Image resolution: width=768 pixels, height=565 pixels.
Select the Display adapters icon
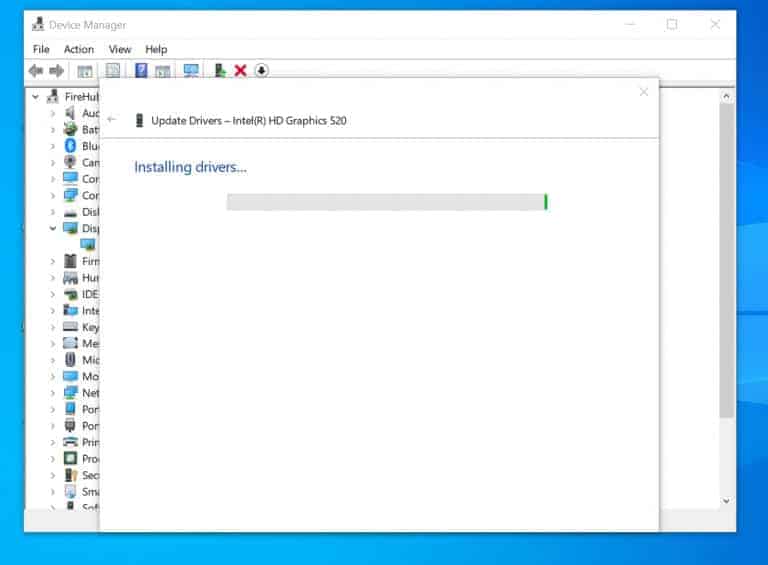click(x=71, y=228)
